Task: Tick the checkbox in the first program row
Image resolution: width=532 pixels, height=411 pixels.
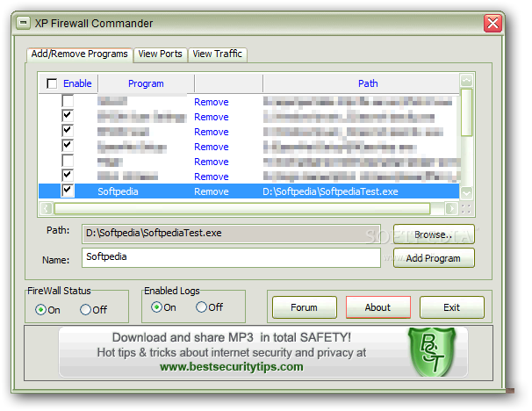Action: 68,101
